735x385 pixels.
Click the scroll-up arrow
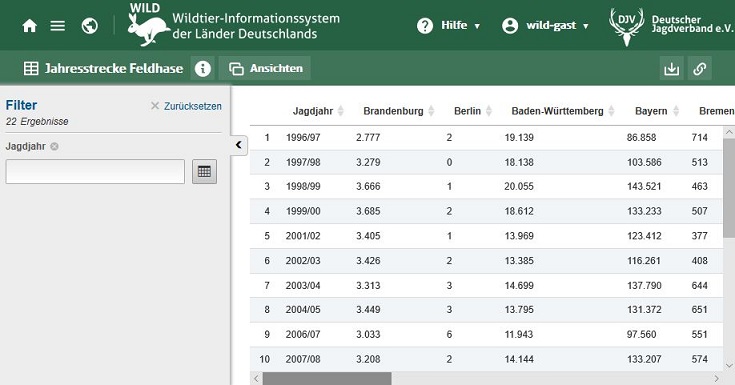(729, 133)
